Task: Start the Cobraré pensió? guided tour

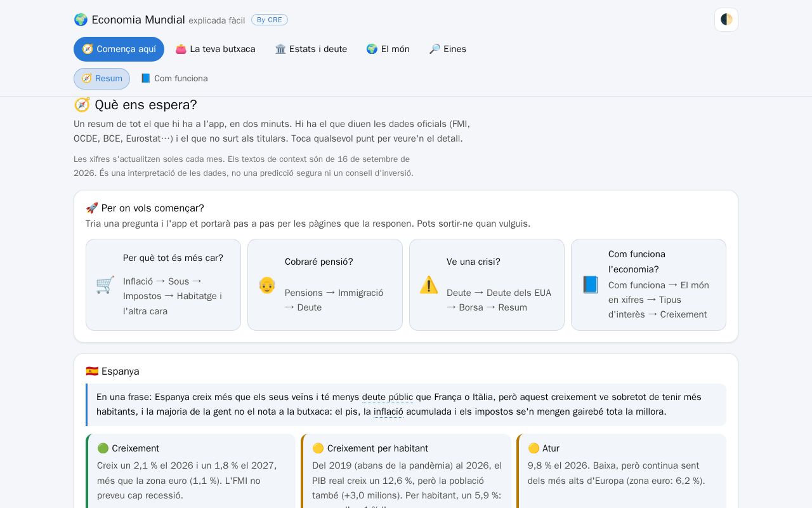Action: click(x=325, y=284)
